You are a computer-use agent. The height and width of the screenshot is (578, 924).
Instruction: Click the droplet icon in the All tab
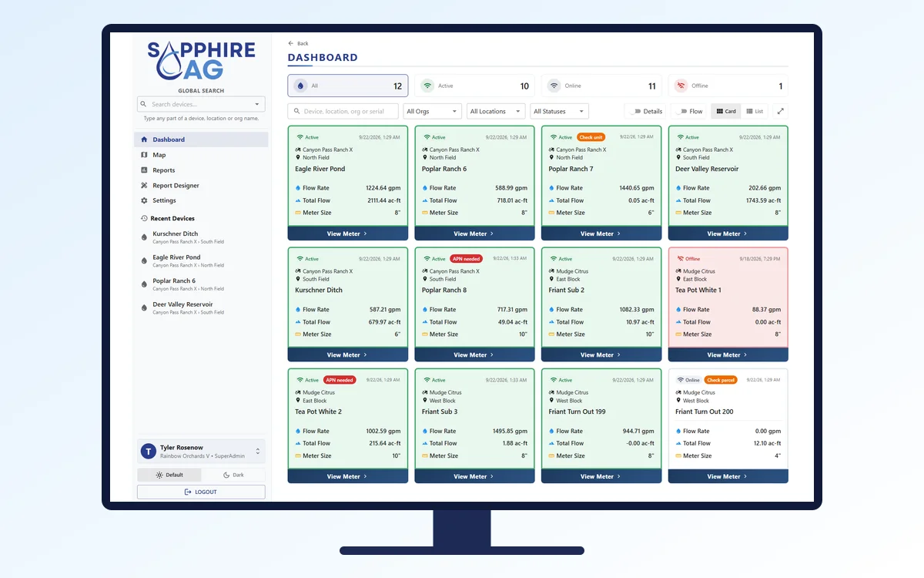301,86
